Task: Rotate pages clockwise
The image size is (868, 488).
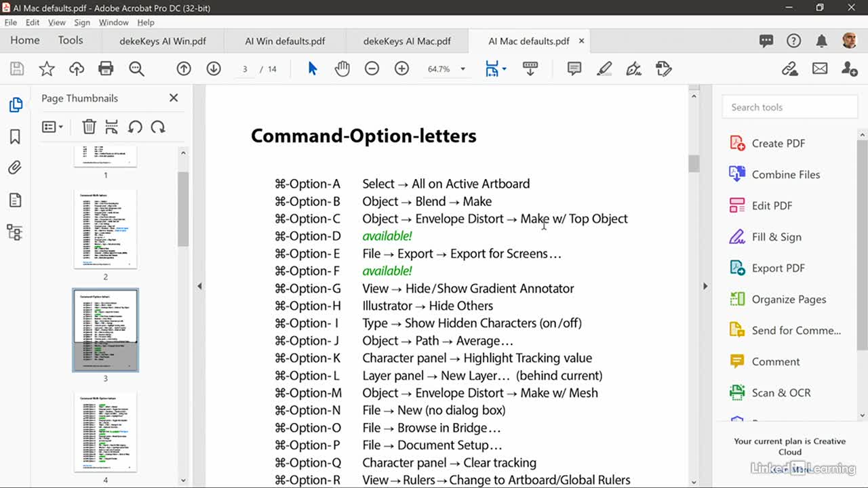Action: click(158, 127)
